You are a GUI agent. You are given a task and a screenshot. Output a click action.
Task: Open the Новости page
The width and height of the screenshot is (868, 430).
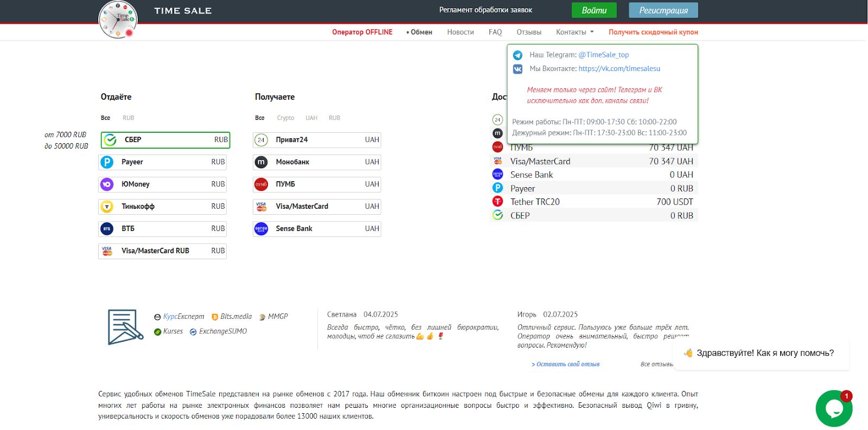(461, 33)
